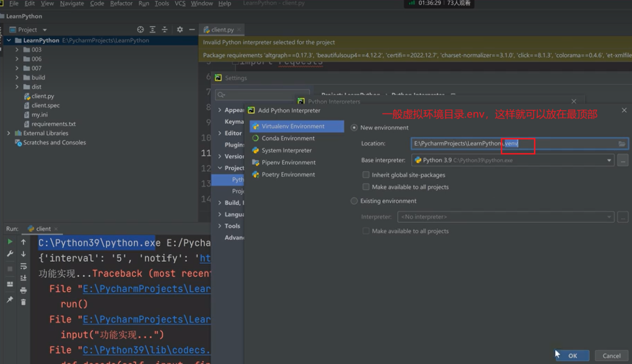Click OK in Add Python Interpreter dialog
Viewport: 632px width, 364px height.
pos(573,356)
